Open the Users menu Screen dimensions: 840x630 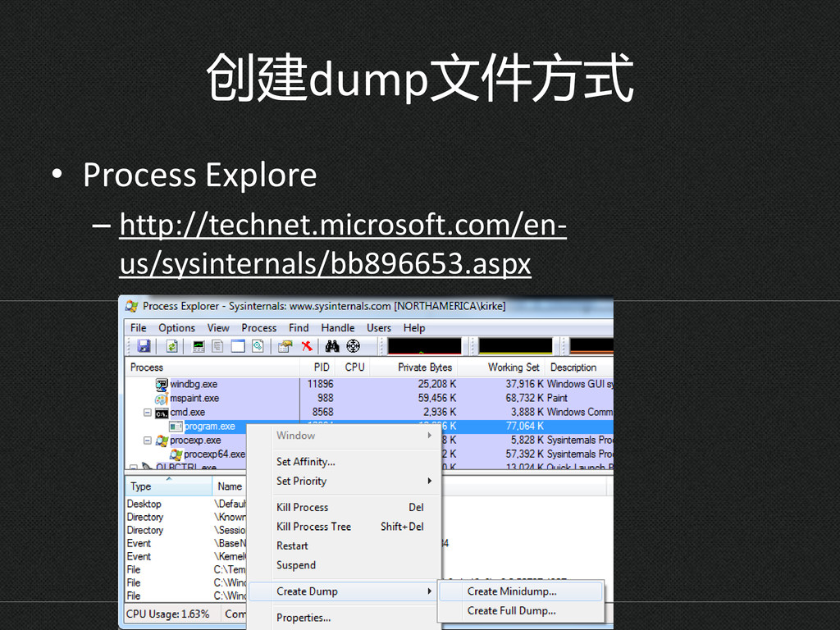coord(379,328)
